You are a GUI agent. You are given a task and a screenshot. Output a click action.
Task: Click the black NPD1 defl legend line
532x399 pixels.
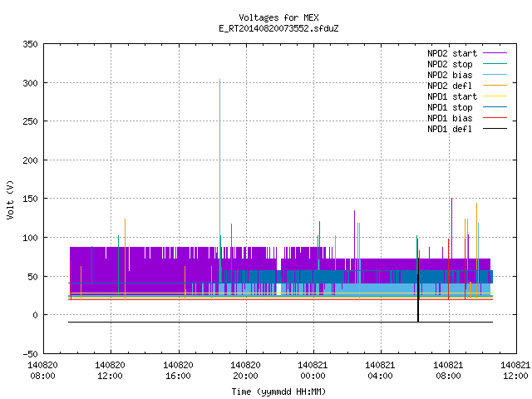click(x=495, y=129)
